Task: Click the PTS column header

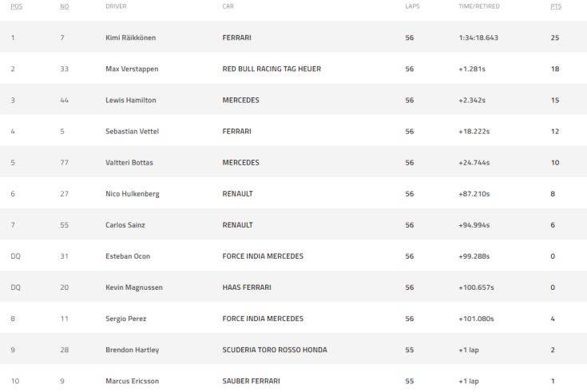Action: [x=555, y=6]
